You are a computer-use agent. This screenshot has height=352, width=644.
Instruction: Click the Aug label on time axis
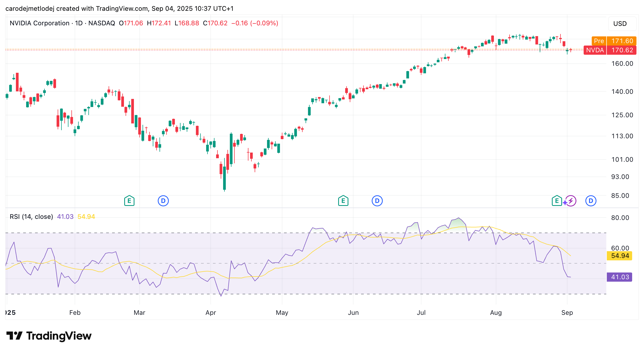496,313
